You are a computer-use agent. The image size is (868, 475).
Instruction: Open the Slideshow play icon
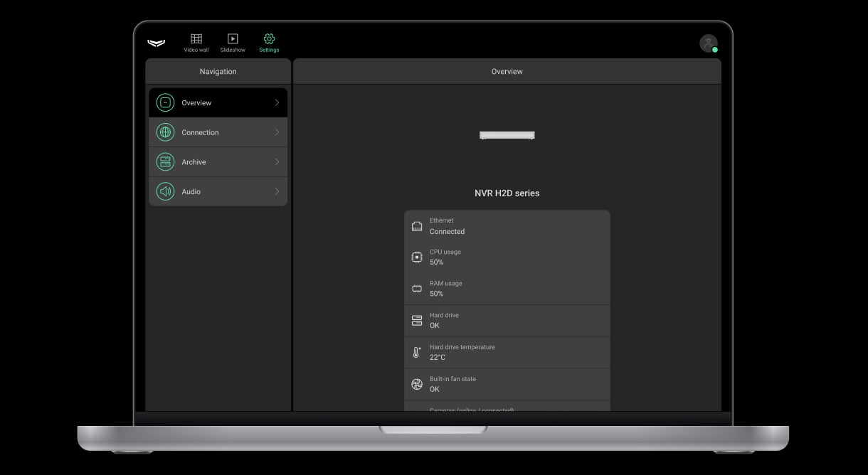click(233, 39)
